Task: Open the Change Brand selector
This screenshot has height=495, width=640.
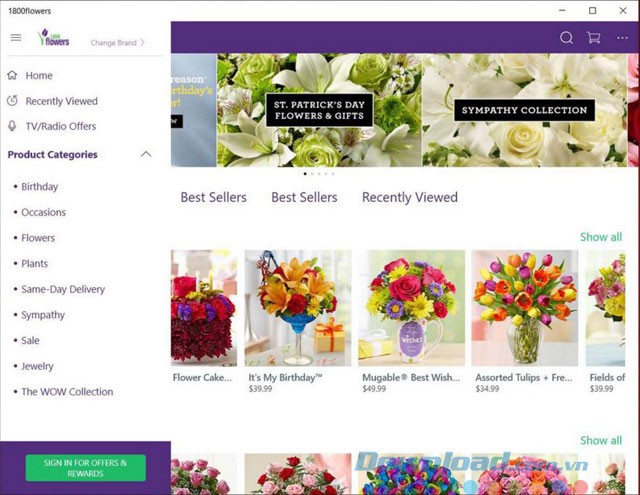Action: pos(117,43)
